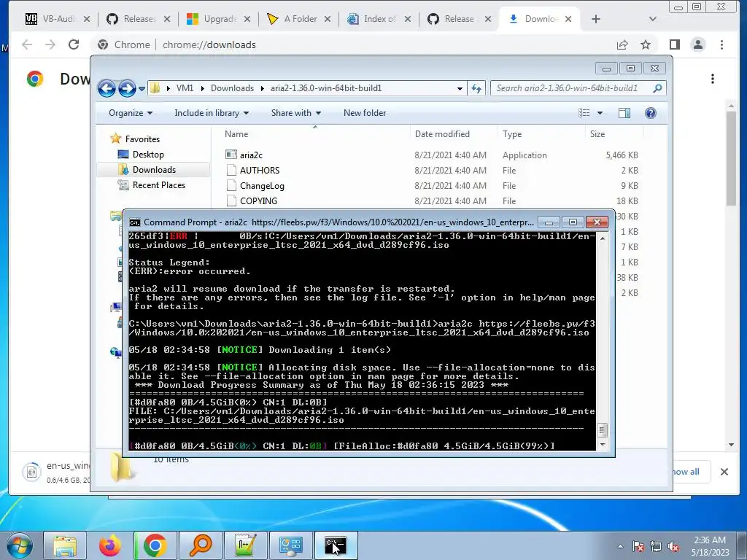Screen dimensions: 747x560
Task: Open the network tray icon
Action: (x=656, y=547)
